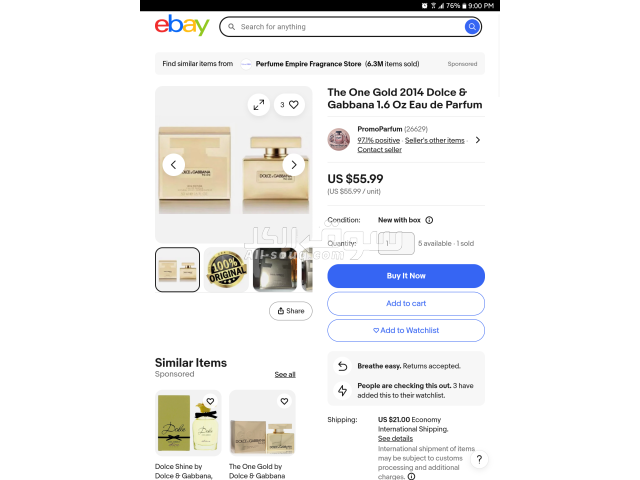Open the Share button

[x=291, y=311]
